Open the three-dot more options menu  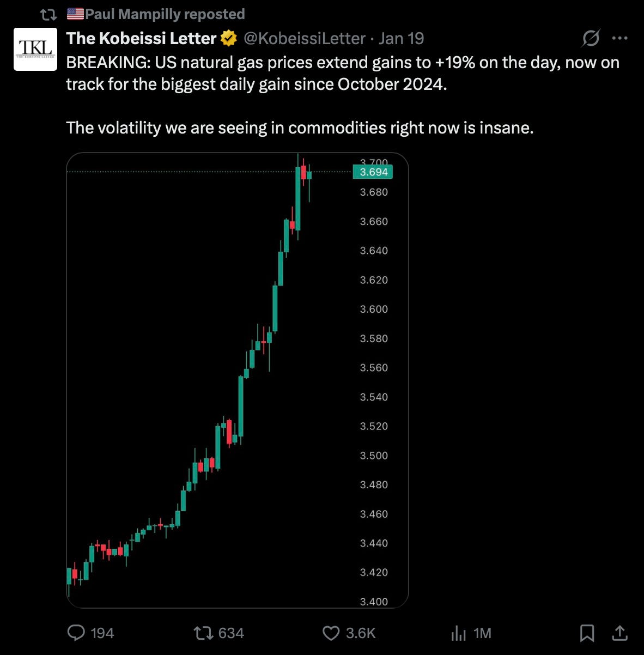(619, 37)
